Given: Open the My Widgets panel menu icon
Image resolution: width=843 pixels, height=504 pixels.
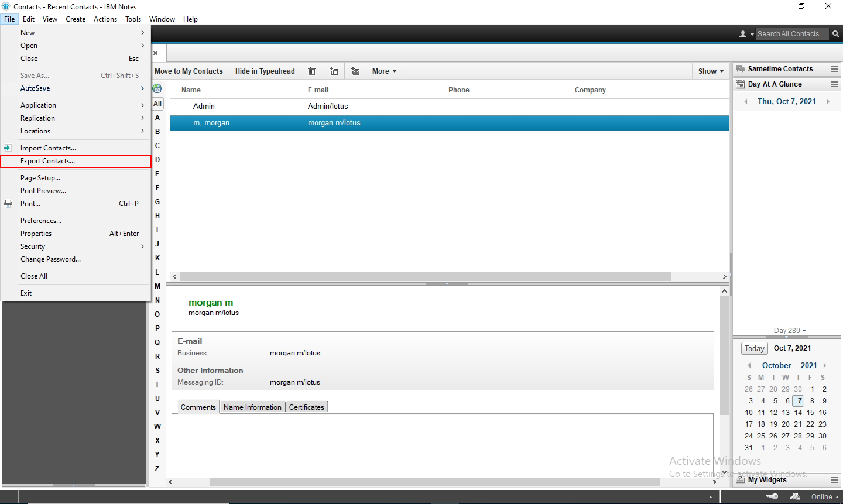Looking at the screenshot, I should 834,480.
